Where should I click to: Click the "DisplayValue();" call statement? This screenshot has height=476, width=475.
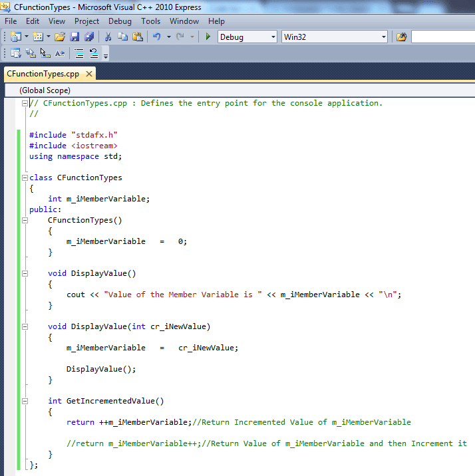(x=101, y=369)
